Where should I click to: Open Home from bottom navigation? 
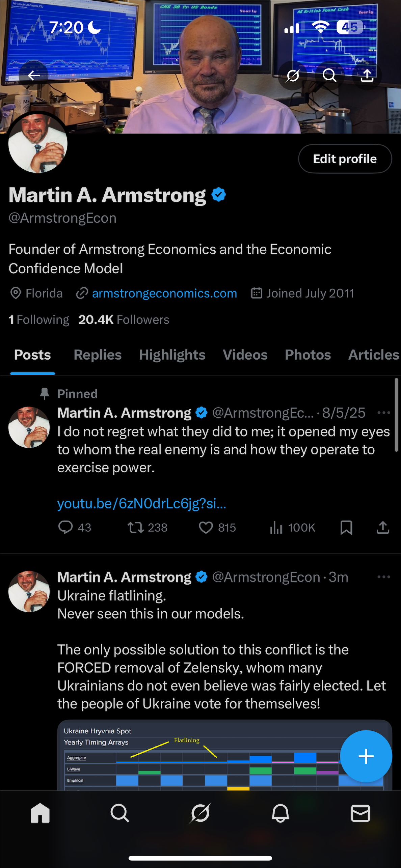click(x=40, y=813)
